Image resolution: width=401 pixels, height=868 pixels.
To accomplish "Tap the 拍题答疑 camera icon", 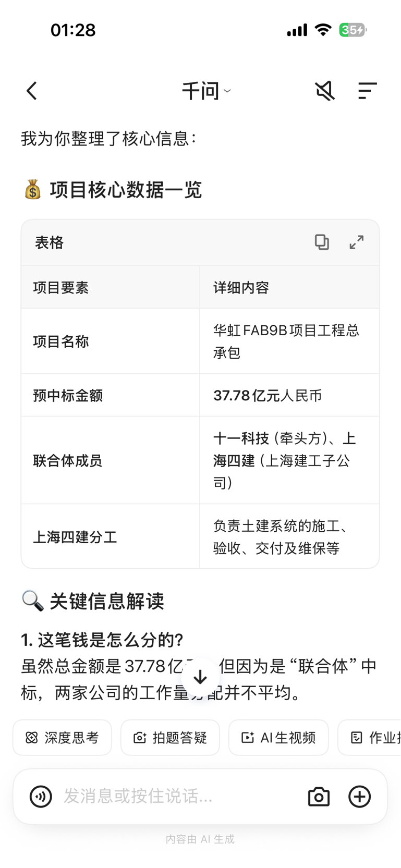I will point(140,737).
